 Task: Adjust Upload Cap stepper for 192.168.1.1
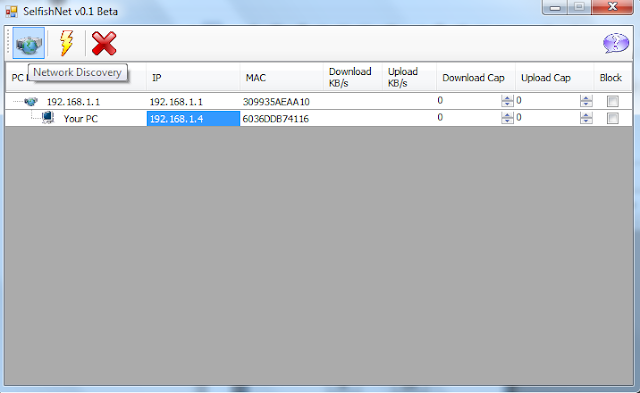(586, 101)
